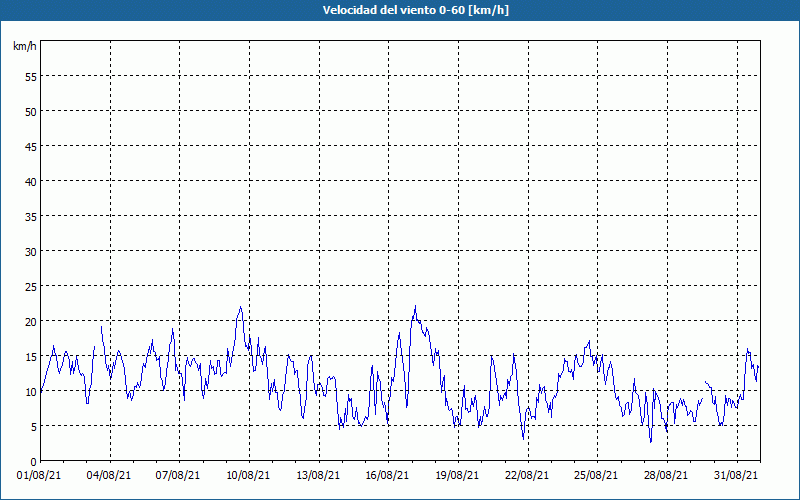The width and height of the screenshot is (800, 500).
Task: Click the 25/08/21 date label
Action: click(x=596, y=475)
